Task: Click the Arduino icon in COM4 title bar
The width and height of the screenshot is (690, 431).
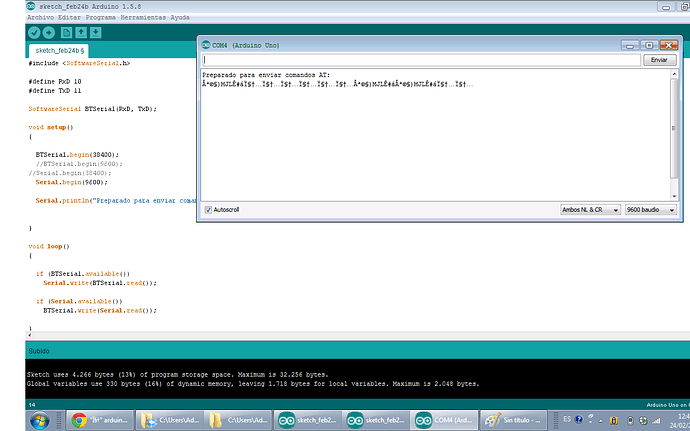Action: pos(206,45)
